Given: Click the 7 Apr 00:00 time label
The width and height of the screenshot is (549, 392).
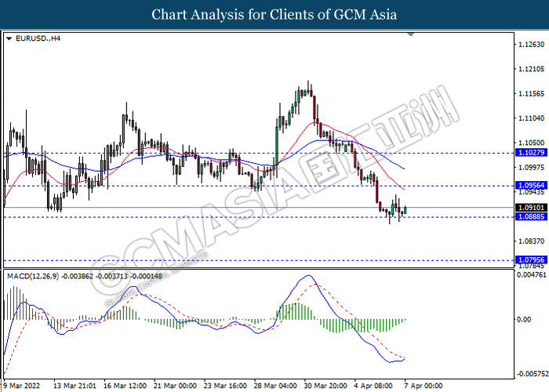Looking at the screenshot, I should [x=424, y=386].
